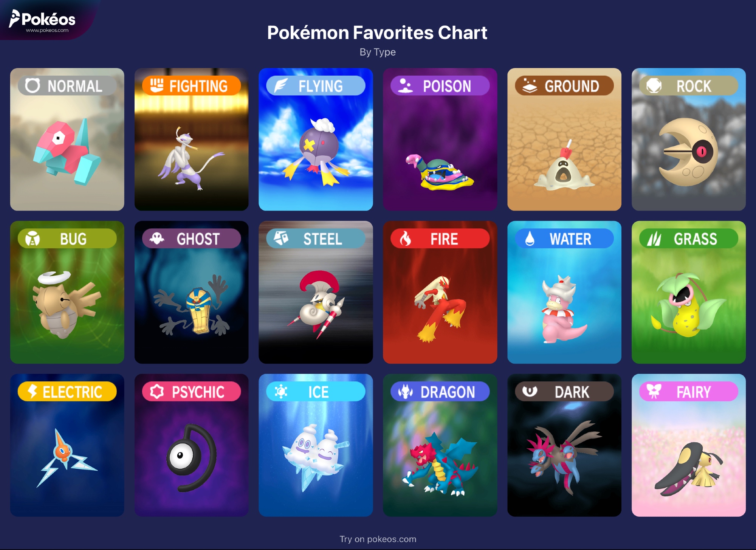Choose the Lunatone picture in Rock card

689,152
